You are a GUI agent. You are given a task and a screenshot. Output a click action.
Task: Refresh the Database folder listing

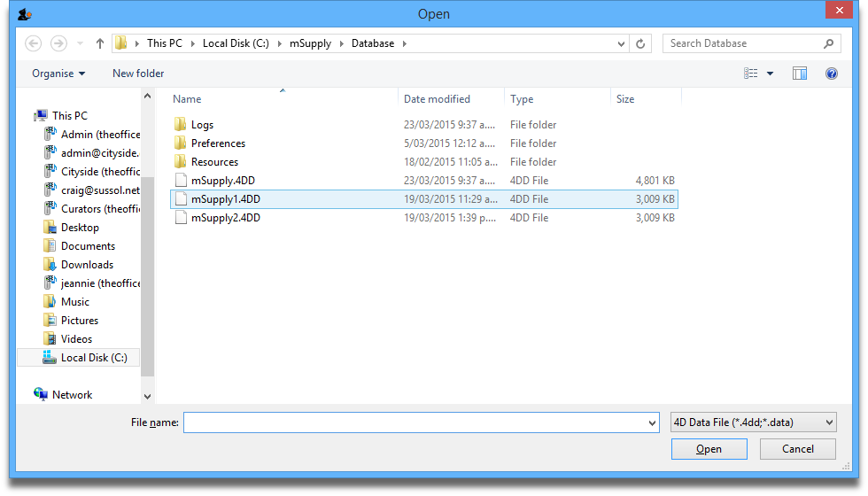pyautogui.click(x=641, y=43)
